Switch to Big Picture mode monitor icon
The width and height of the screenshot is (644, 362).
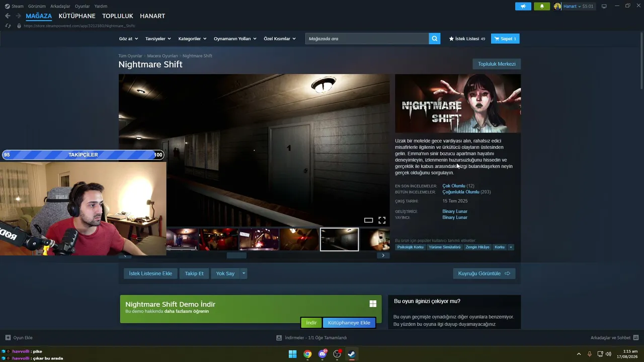click(604, 6)
